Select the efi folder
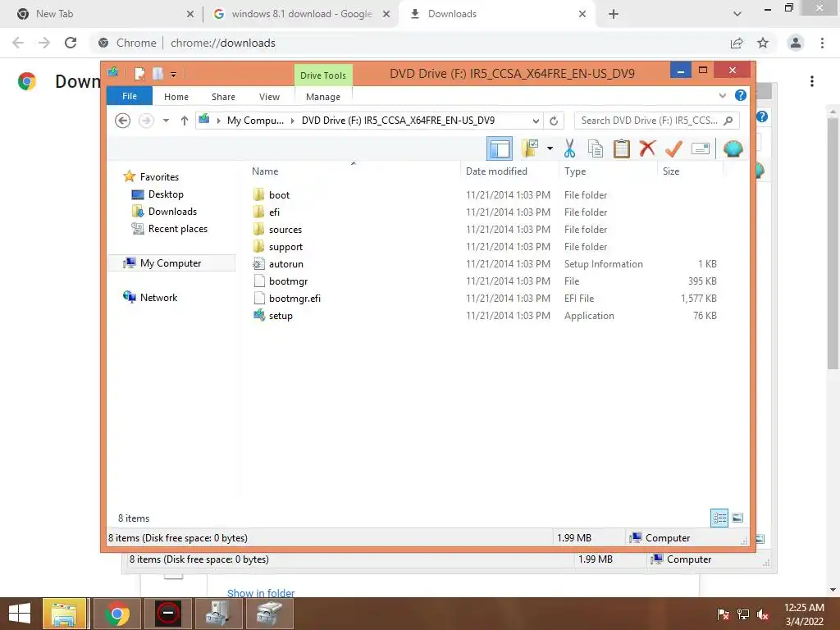Image resolution: width=840 pixels, height=630 pixels. pos(274,212)
